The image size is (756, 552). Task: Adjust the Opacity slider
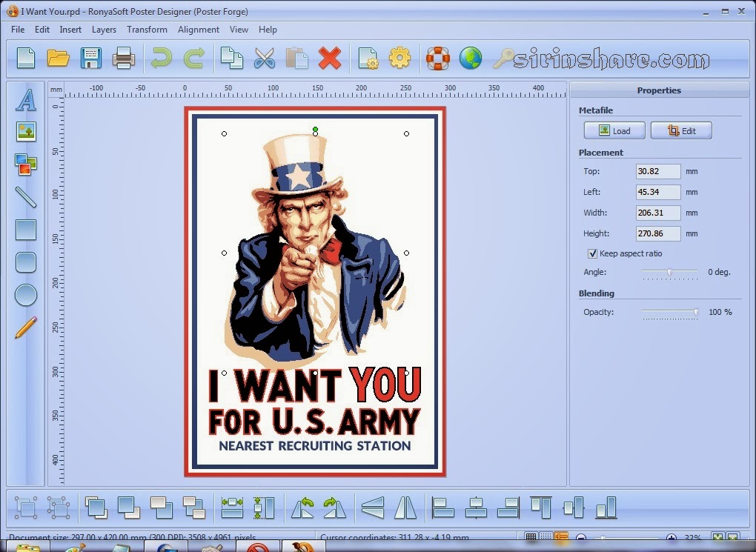pyautogui.click(x=670, y=313)
